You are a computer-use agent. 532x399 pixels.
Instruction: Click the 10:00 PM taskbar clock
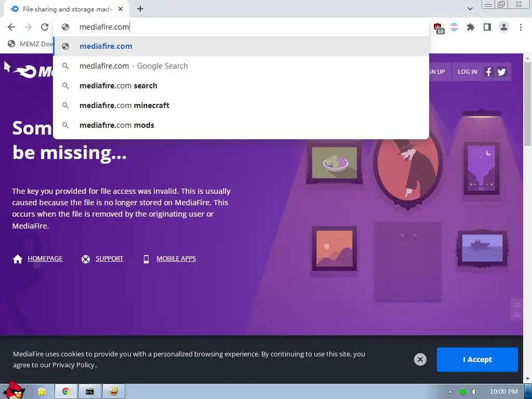click(x=504, y=392)
